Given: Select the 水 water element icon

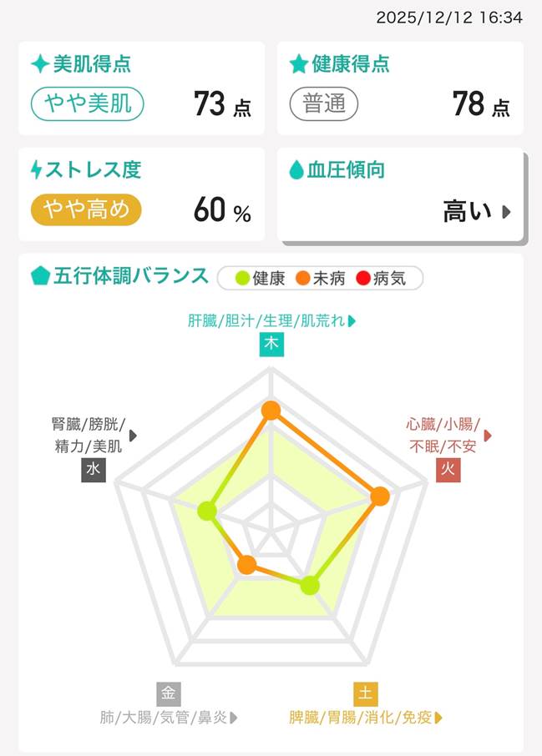Looking at the screenshot, I should tap(93, 470).
